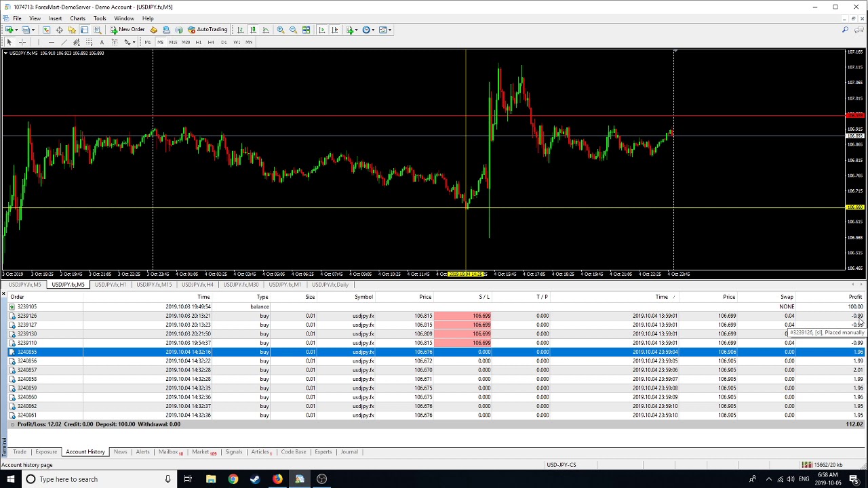Viewport: 868px width, 488px height.
Task: Switch to the USDJPY.fx,Daily chart tab
Action: tap(330, 285)
